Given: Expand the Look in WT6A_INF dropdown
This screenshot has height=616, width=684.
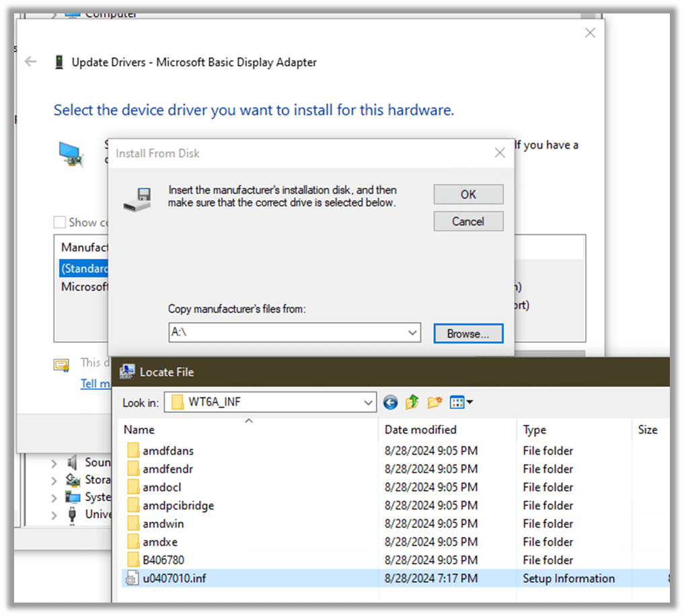Looking at the screenshot, I should tap(369, 403).
